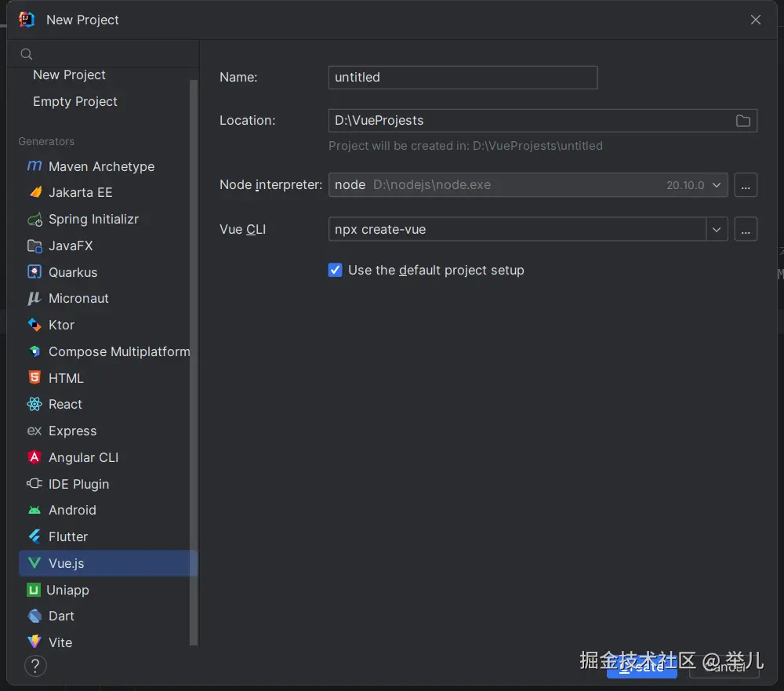This screenshot has width=784, height=691.
Task: Click the Dart logo icon
Action: [x=34, y=616]
